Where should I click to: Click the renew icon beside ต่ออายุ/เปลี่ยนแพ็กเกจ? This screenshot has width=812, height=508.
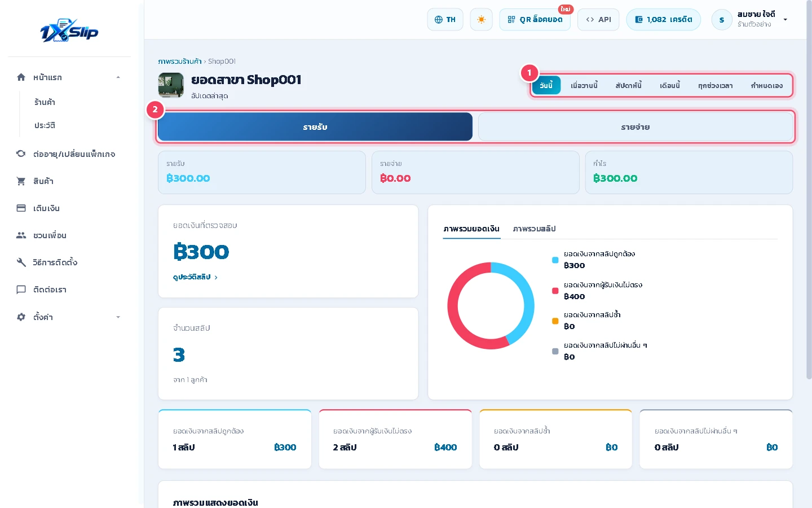(x=21, y=154)
